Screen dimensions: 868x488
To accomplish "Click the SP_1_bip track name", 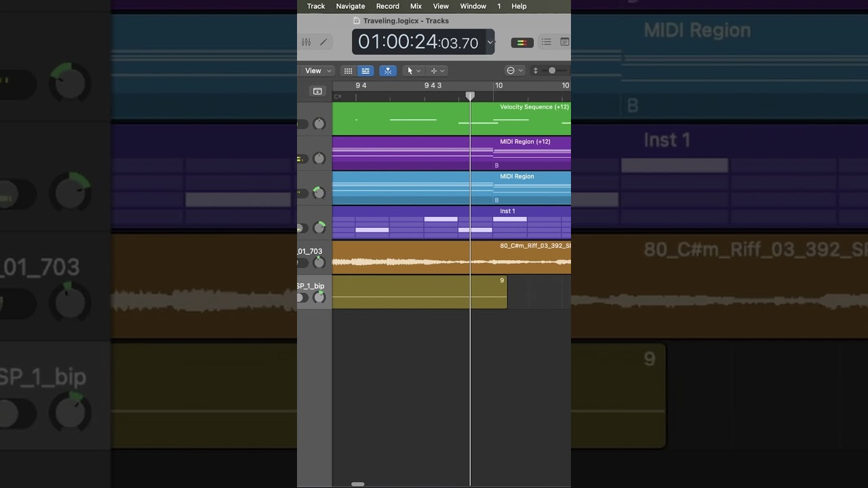I will tap(311, 286).
